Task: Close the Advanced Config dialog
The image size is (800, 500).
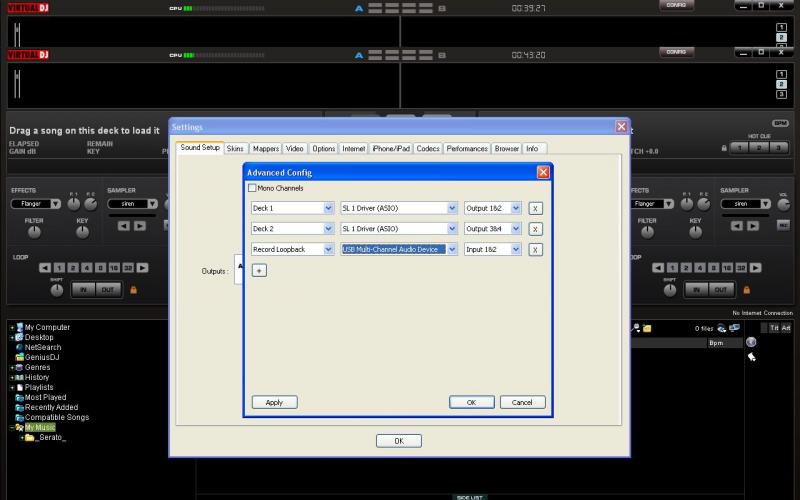Action: 543,172
